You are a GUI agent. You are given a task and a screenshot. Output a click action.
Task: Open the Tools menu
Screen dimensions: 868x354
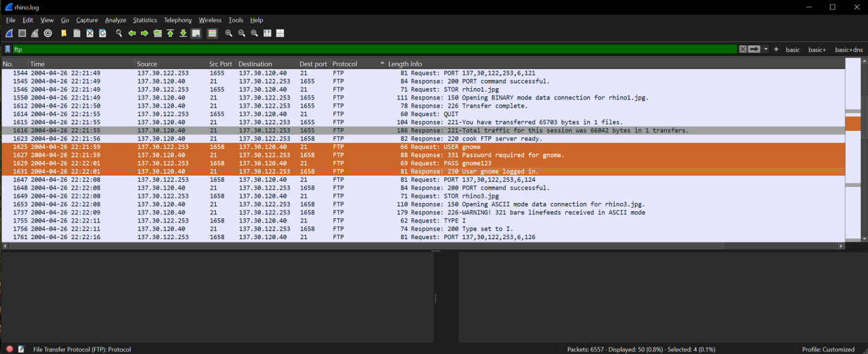[x=236, y=20]
